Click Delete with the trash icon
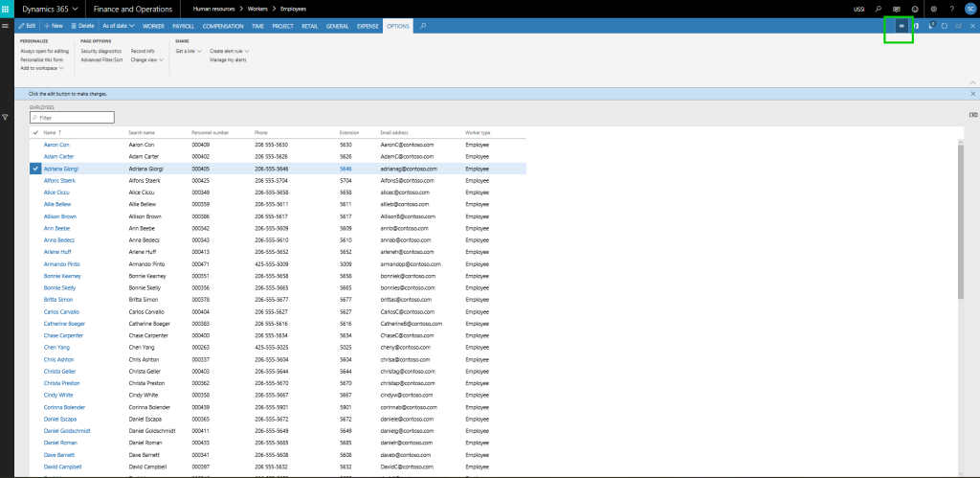980x478 pixels. pos(82,26)
